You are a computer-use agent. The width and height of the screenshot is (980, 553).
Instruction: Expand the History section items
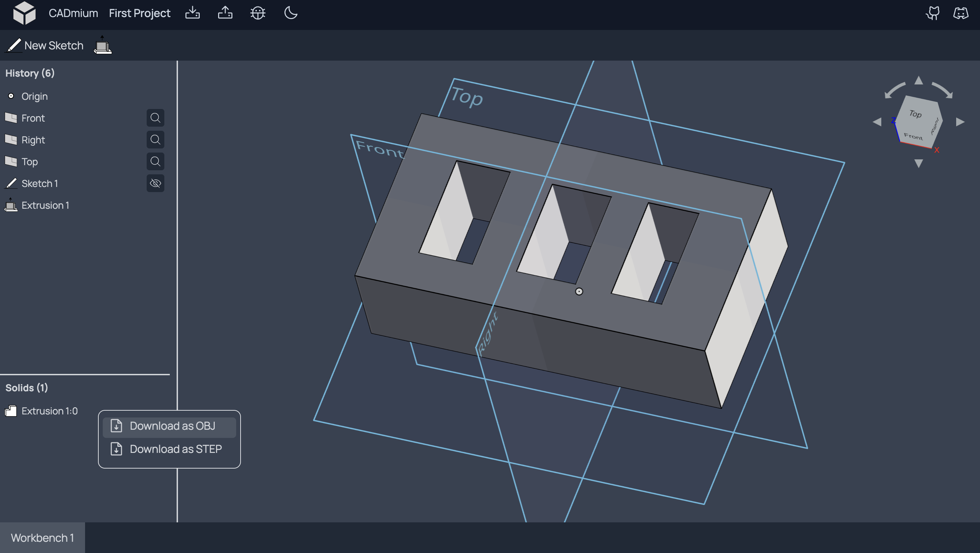(30, 72)
